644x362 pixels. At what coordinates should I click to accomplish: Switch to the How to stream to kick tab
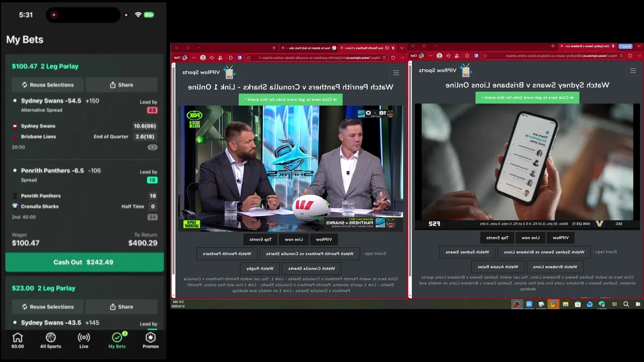pos(308,48)
